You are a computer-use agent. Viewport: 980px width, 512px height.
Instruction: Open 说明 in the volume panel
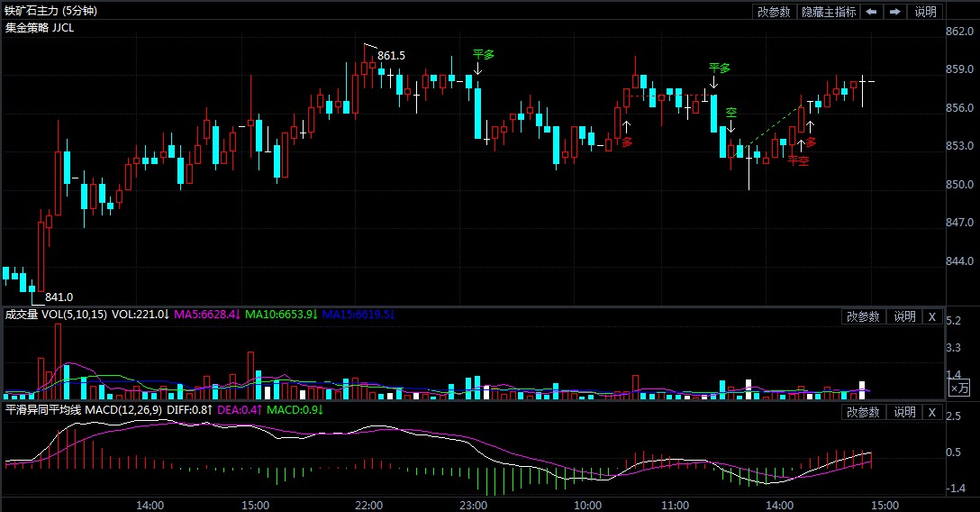tap(903, 316)
